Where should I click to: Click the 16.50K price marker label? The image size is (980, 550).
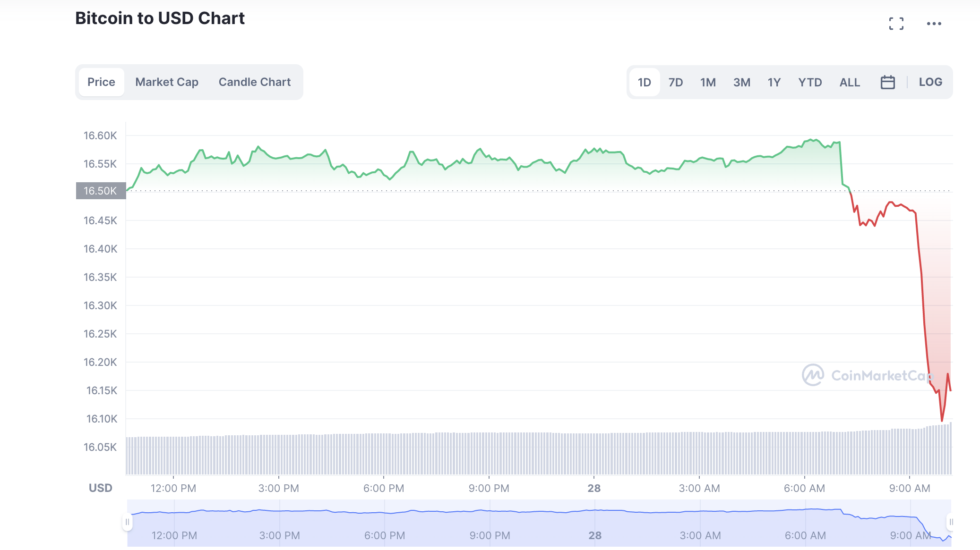coord(101,191)
